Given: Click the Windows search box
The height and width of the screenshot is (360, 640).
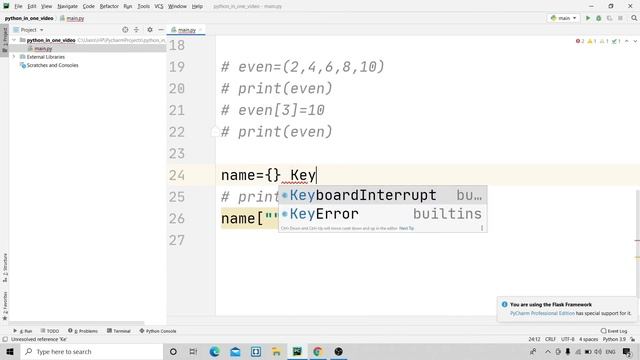Looking at the screenshot, I should (x=92, y=351).
